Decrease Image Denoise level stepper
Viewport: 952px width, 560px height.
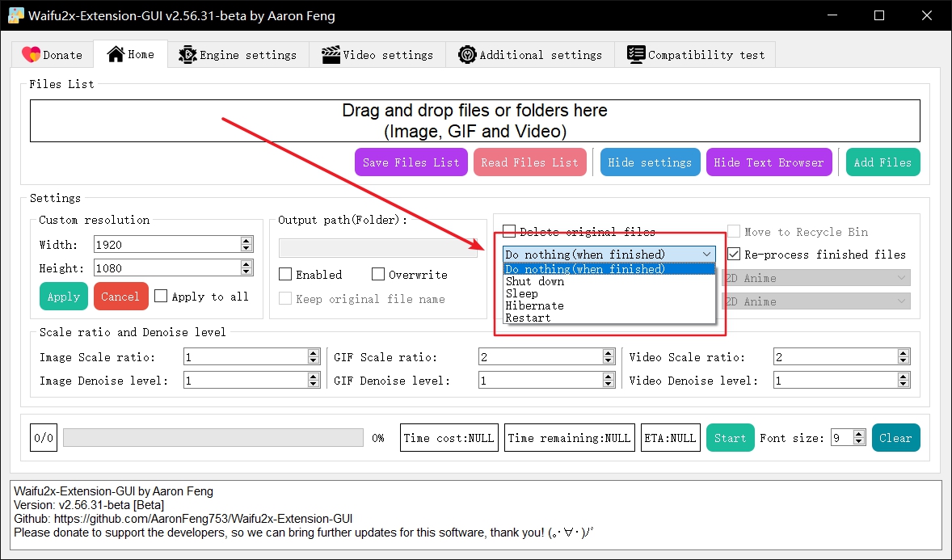(314, 384)
